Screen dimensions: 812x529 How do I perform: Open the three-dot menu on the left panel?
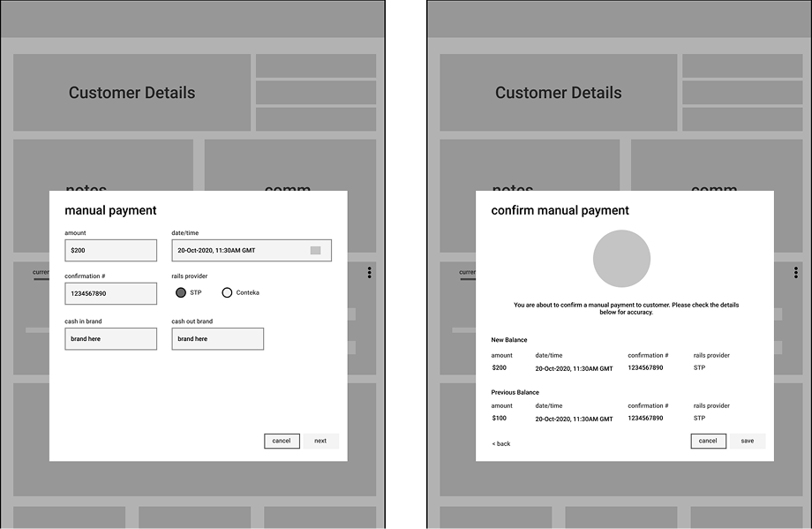click(369, 272)
